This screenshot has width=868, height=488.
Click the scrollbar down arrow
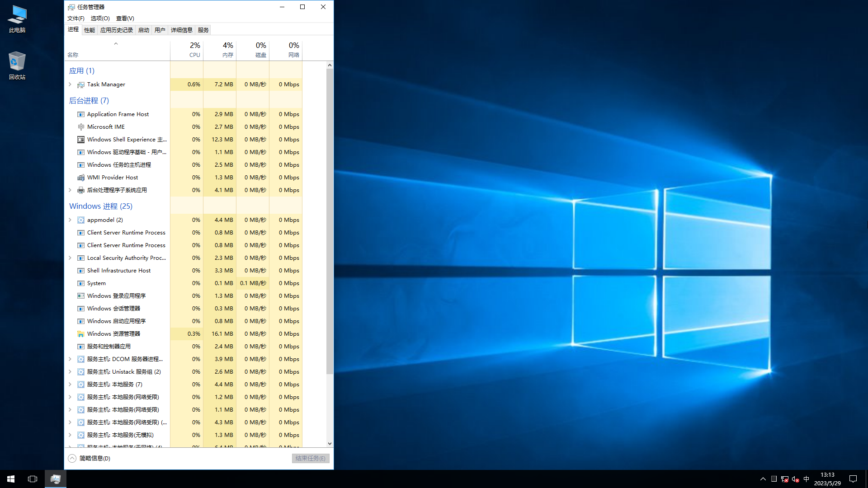(330, 444)
